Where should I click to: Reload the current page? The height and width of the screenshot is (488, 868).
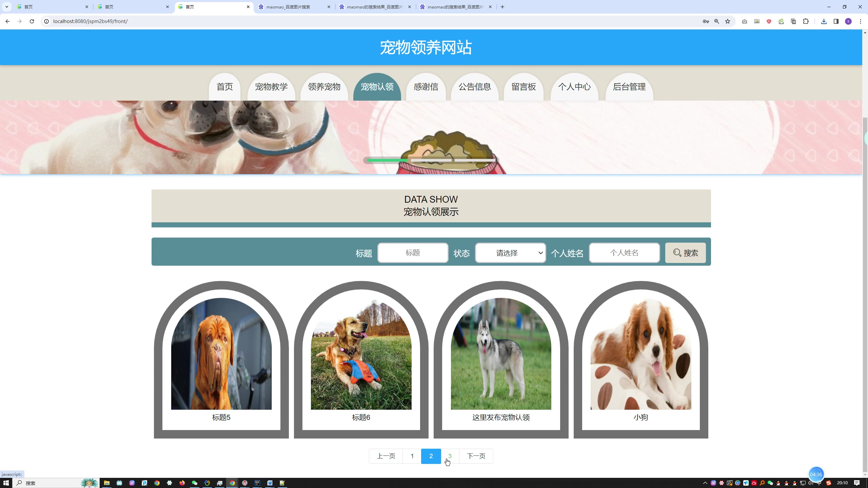tap(32, 21)
